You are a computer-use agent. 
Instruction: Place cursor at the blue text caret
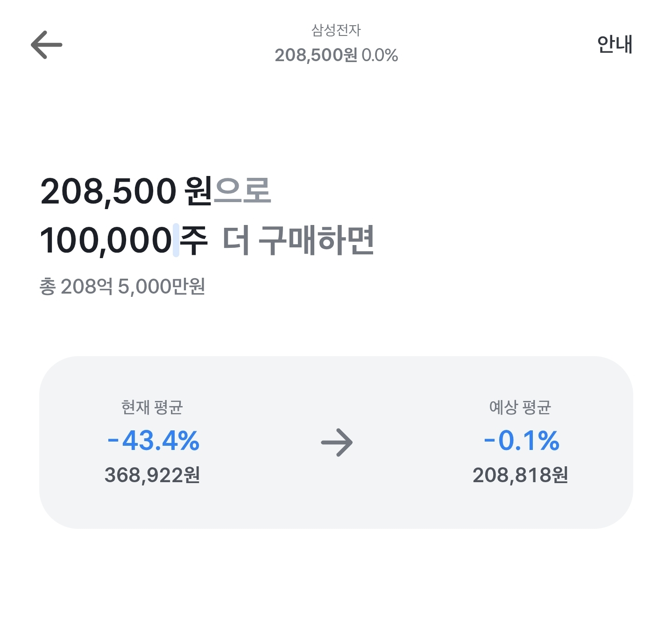click(x=176, y=240)
